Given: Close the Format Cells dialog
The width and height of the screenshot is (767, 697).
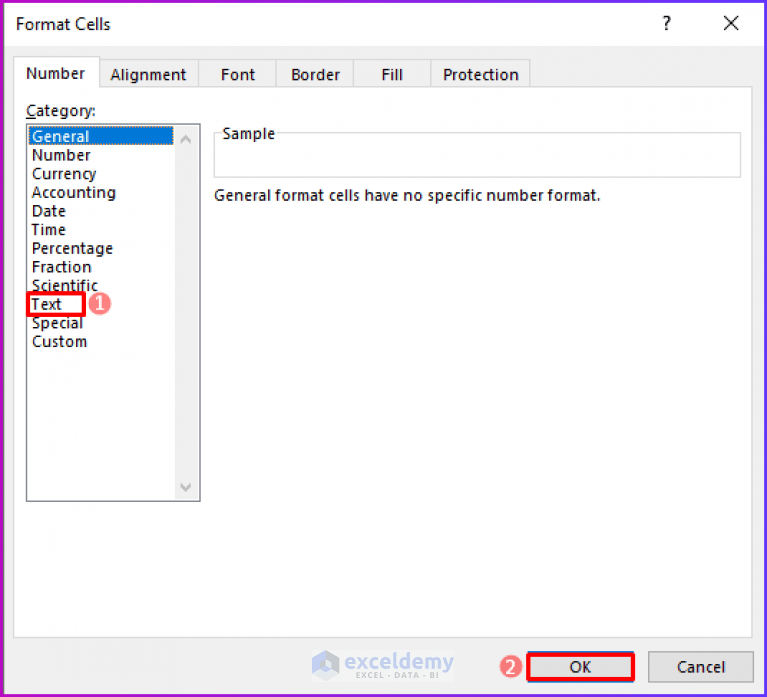Looking at the screenshot, I should (731, 23).
